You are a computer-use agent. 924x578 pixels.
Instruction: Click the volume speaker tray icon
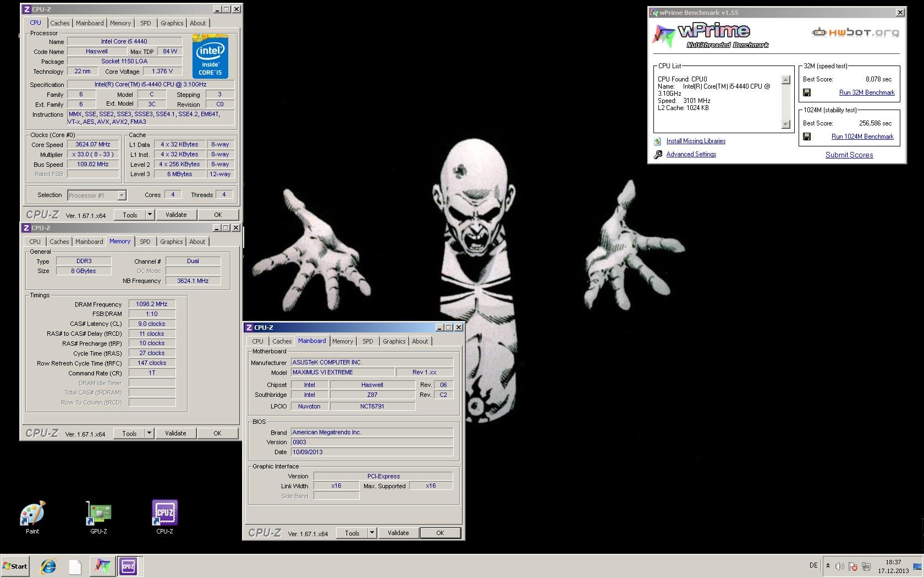click(840, 566)
